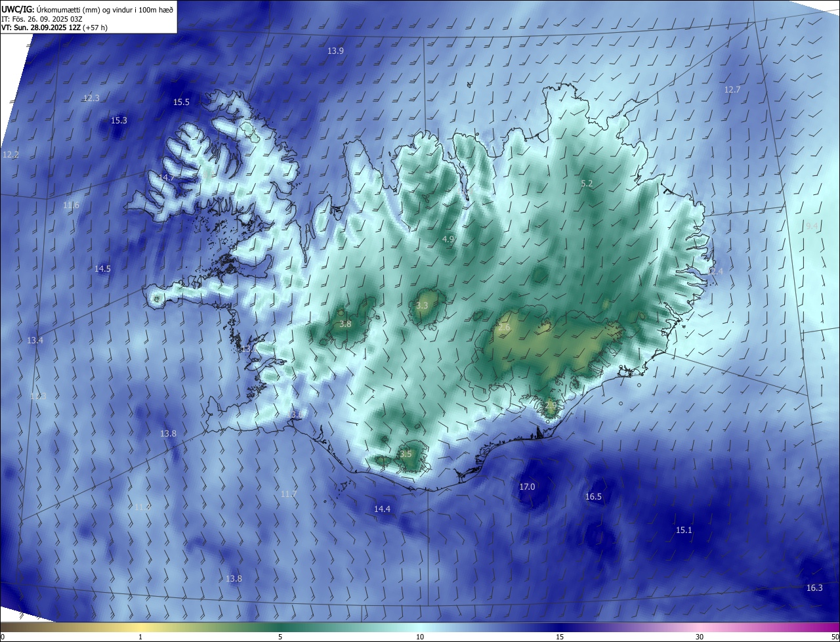The image size is (840, 642).
Task: Click the colorbar tick label 50
Action: [x=835, y=637]
